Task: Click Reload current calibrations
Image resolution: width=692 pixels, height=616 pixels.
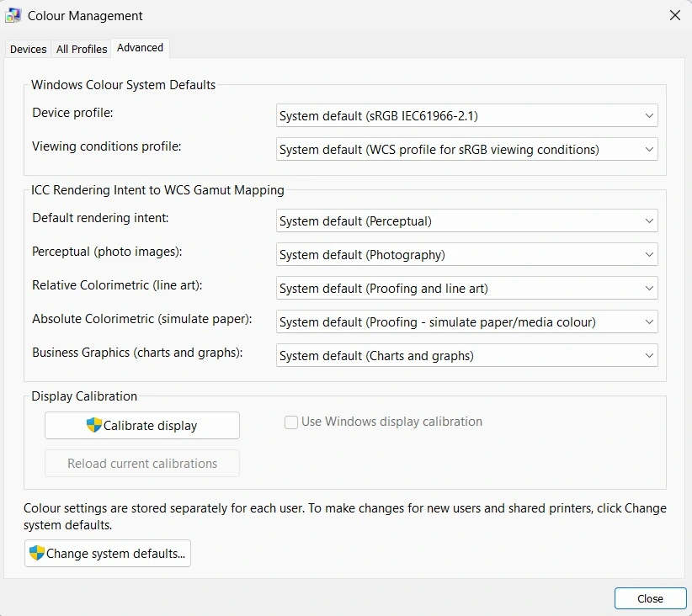Action: tap(141, 463)
